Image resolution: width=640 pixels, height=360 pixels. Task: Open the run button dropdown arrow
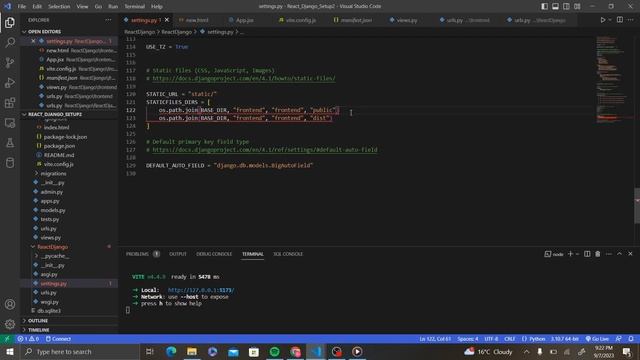(x=610, y=20)
